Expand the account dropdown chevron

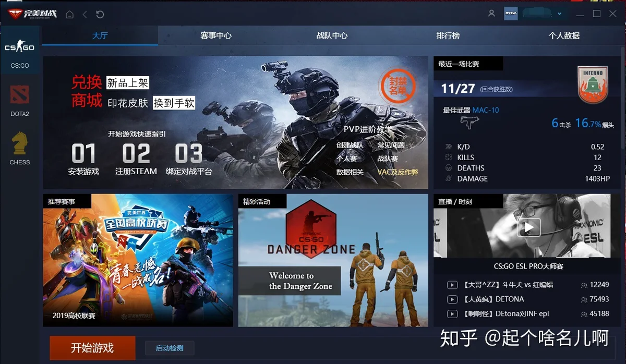coord(560,14)
